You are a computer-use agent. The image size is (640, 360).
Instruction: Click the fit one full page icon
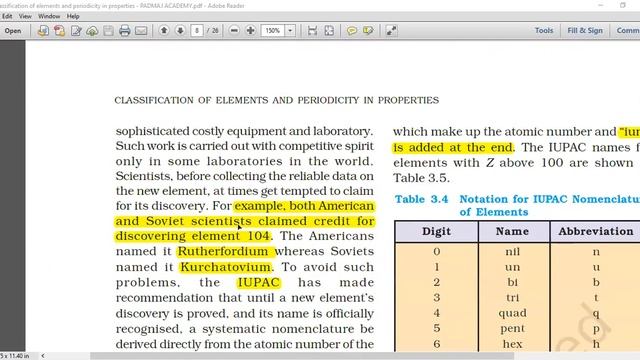pyautogui.click(x=329, y=31)
